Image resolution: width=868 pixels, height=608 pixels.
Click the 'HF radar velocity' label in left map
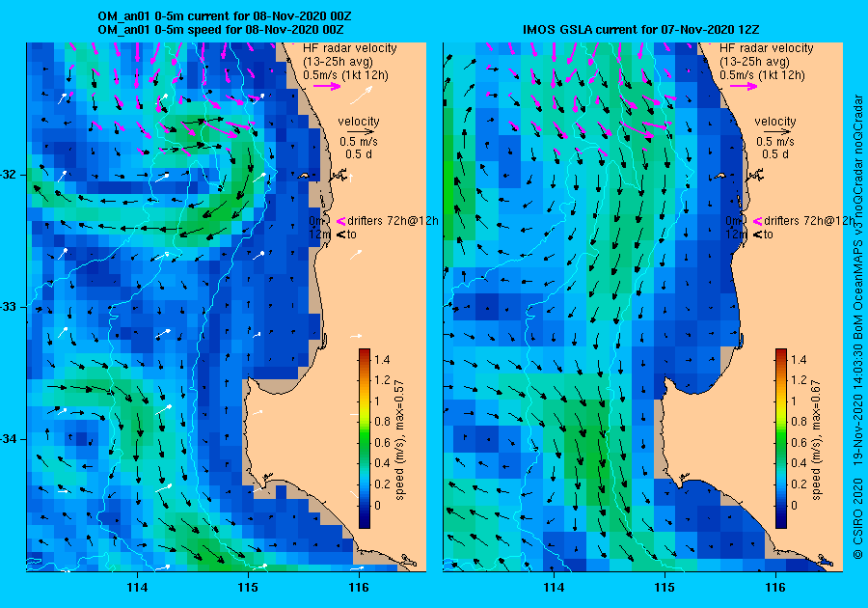coord(350,48)
